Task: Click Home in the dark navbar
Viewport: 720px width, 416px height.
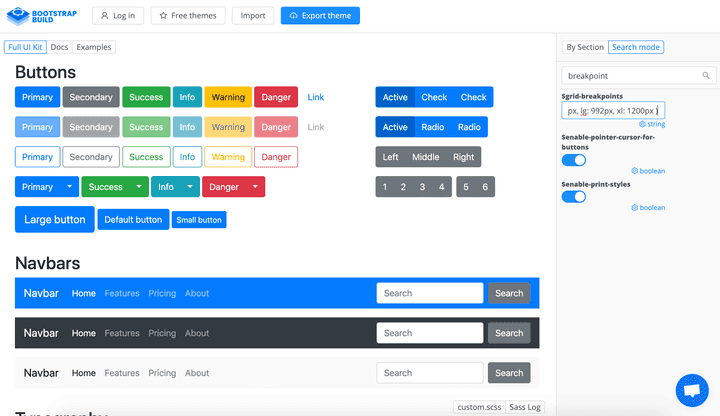Action: [x=84, y=333]
